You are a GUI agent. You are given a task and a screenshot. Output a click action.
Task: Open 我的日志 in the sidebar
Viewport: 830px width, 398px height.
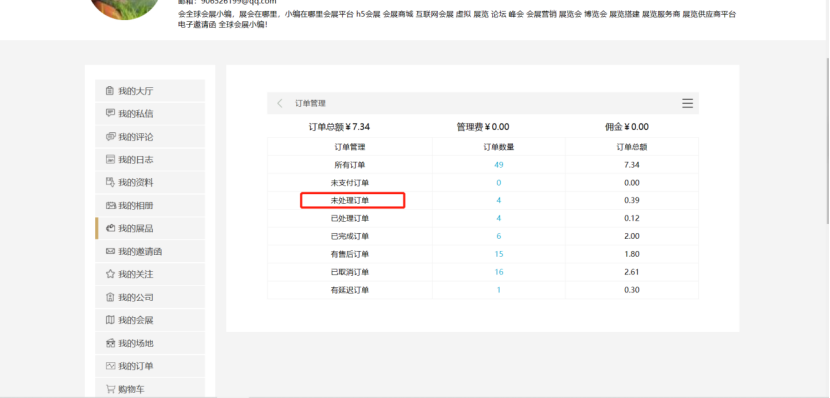point(150,159)
